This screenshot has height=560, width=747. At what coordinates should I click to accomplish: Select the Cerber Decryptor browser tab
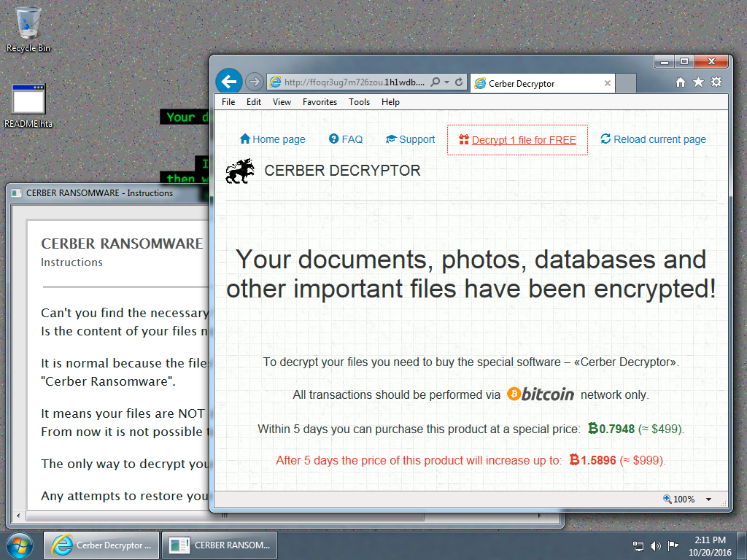click(x=543, y=83)
